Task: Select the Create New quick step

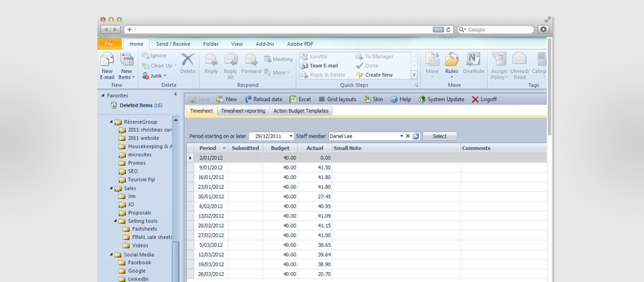Action: pos(374,75)
